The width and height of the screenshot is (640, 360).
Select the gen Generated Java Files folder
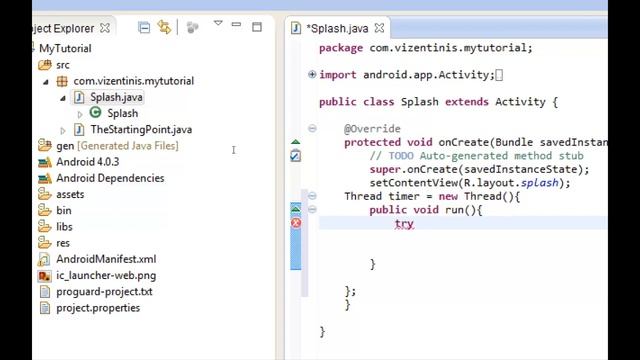click(x=117, y=146)
